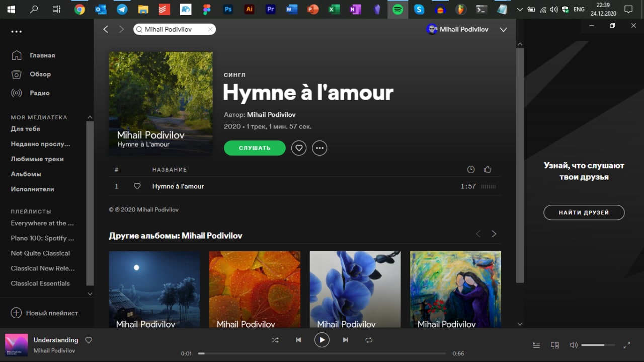The height and width of the screenshot is (362, 644).
Task: Select the Hymne à l'amour track title
Action: [x=178, y=186]
